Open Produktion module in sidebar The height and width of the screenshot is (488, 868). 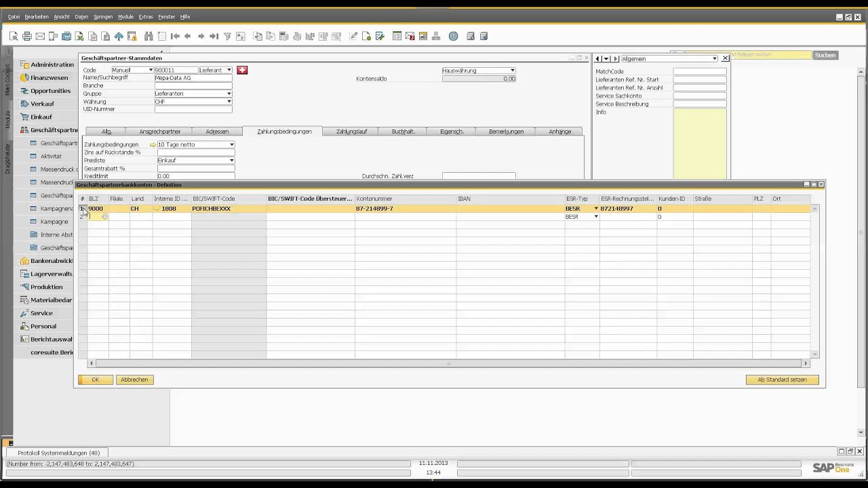(x=46, y=287)
